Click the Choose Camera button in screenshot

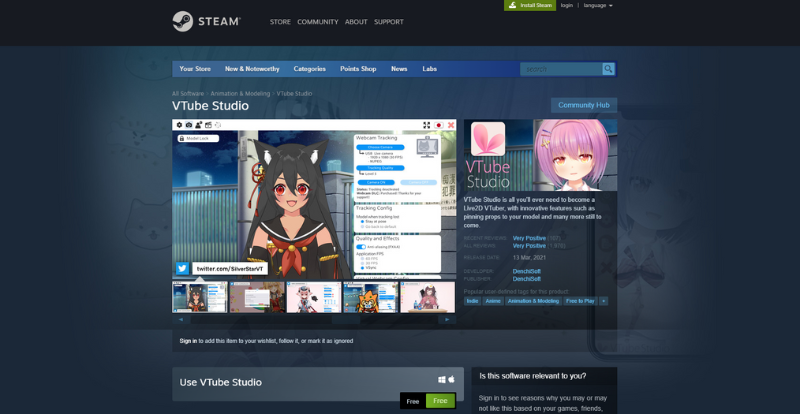[x=380, y=147]
